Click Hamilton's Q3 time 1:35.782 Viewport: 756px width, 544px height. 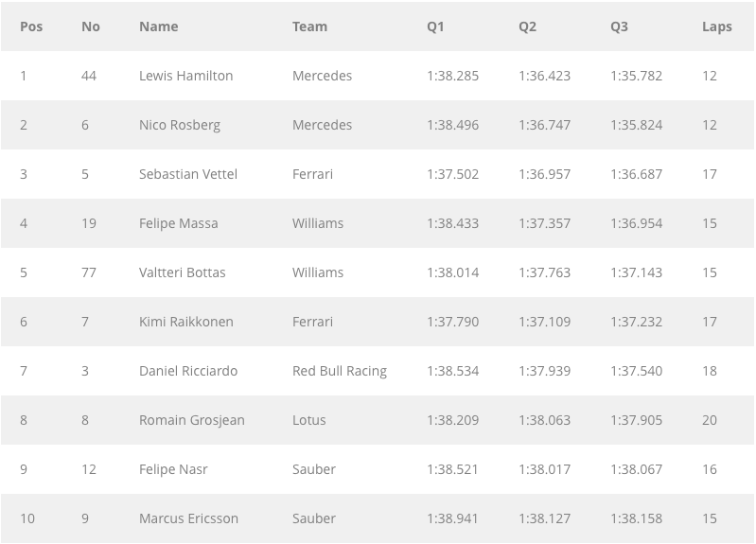click(637, 76)
